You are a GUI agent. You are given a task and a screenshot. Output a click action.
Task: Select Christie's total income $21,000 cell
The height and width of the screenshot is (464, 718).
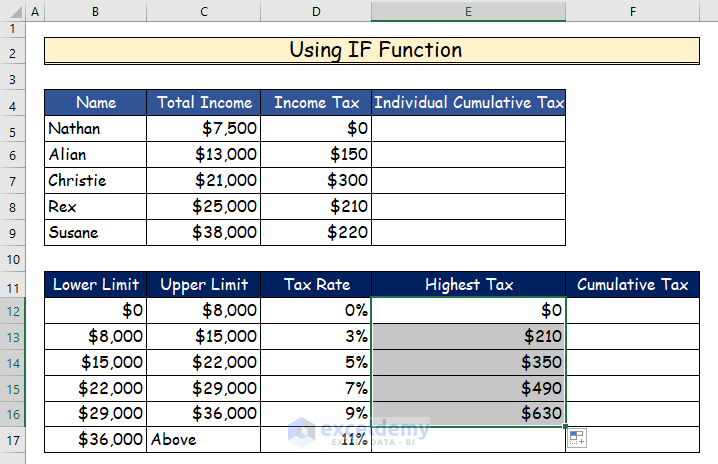point(204,180)
